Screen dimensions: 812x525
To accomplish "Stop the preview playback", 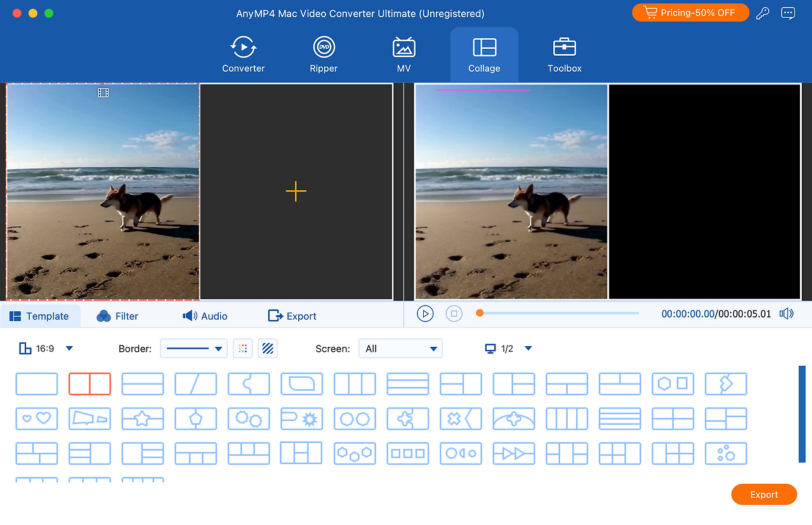I will pos(454,313).
